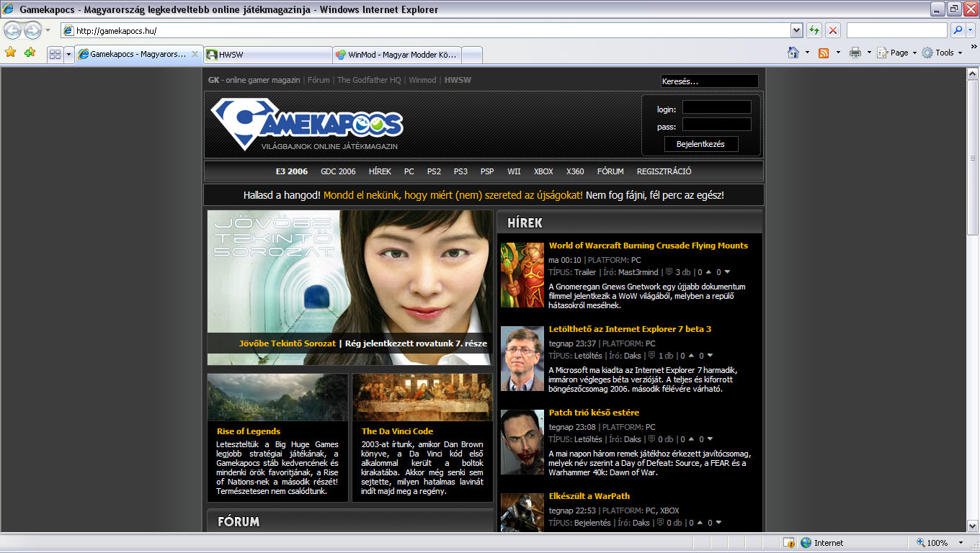This screenshot has height=553, width=980.
Task: Click the browser Forward arrow button
Action: pyautogui.click(x=32, y=30)
